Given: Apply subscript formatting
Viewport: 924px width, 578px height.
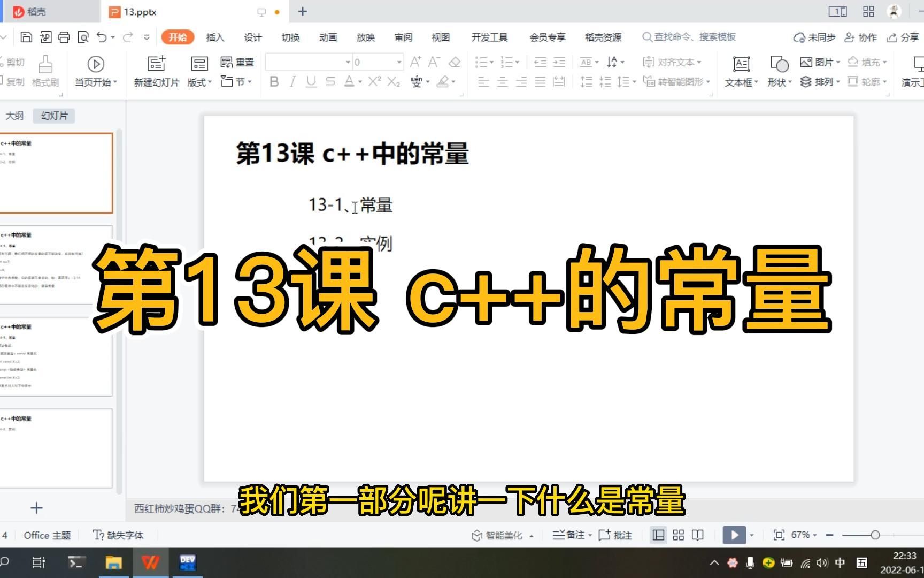Looking at the screenshot, I should pos(394,81).
